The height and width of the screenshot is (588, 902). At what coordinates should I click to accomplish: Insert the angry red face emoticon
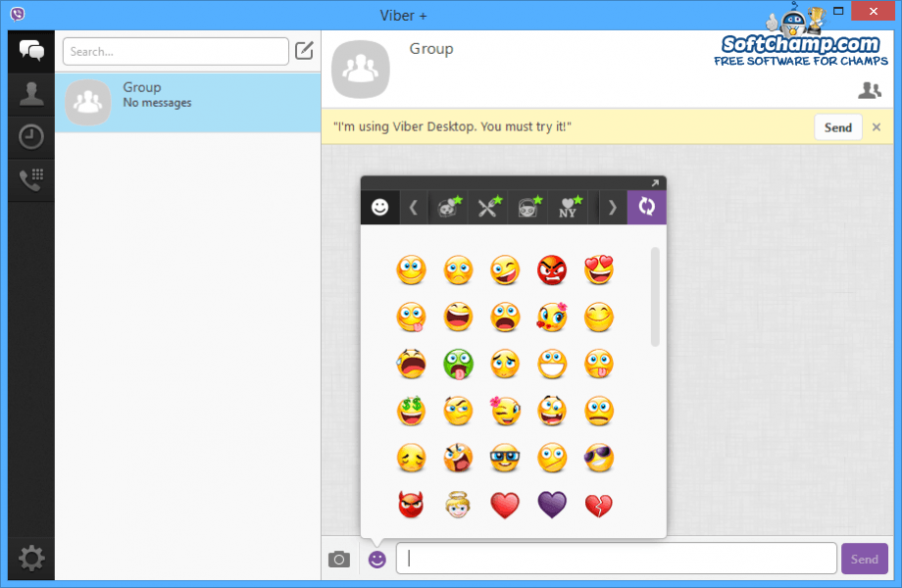pos(552,270)
